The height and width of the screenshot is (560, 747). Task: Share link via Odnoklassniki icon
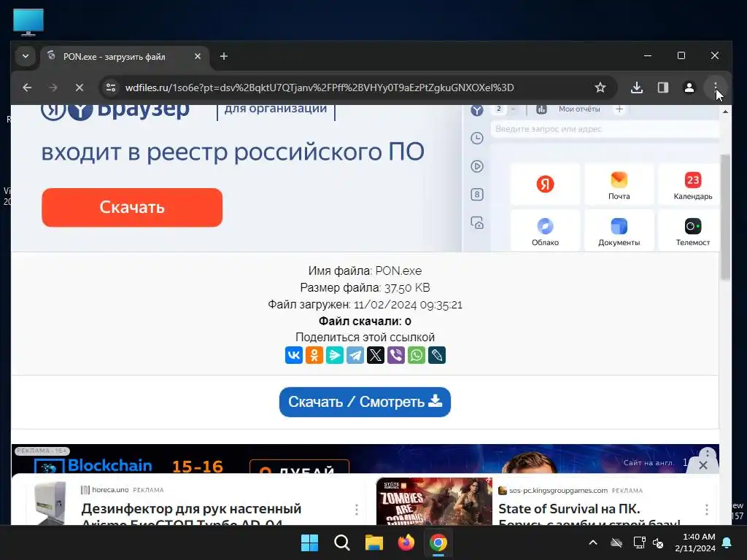pyautogui.click(x=314, y=355)
